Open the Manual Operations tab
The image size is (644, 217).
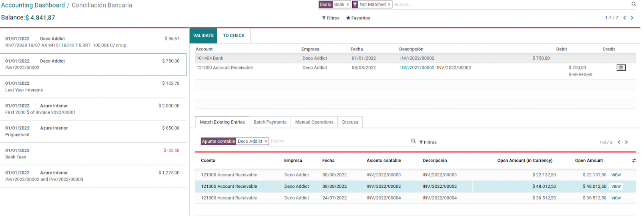point(314,122)
